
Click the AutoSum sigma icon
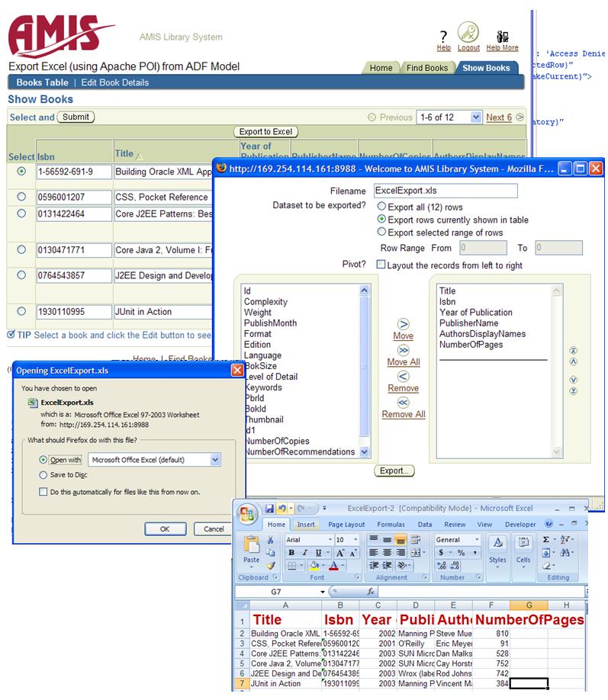click(x=546, y=539)
